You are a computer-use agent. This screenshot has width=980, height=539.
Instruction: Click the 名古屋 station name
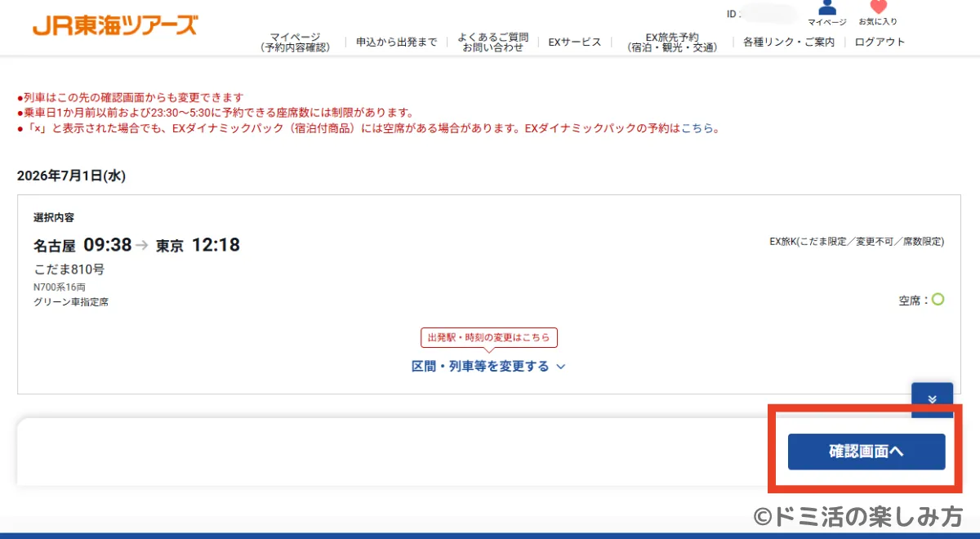click(56, 245)
